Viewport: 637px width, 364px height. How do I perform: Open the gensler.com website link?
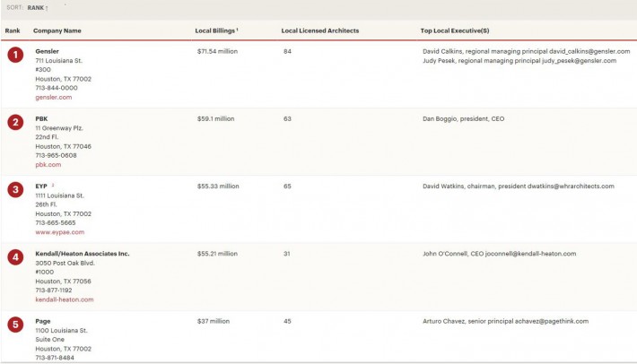click(53, 97)
